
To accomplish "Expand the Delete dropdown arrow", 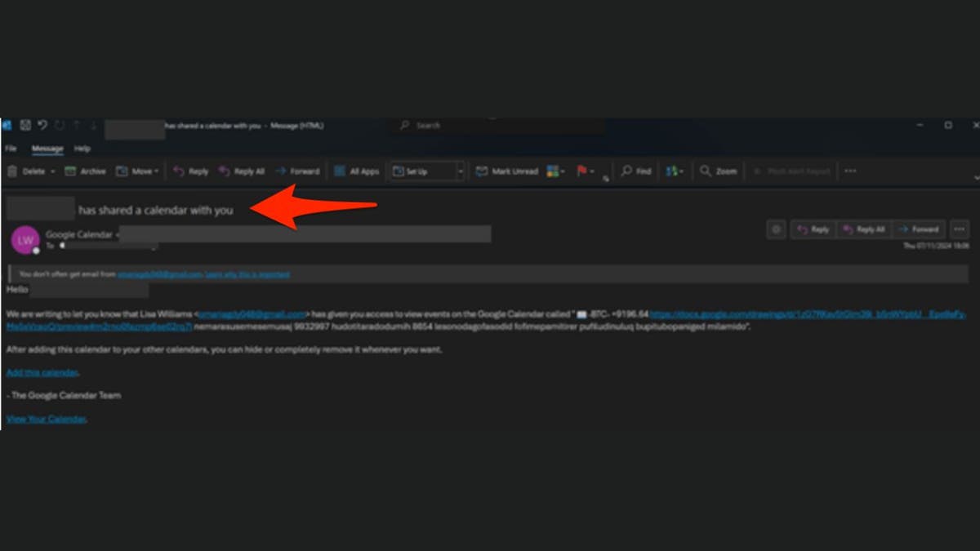I will point(53,171).
